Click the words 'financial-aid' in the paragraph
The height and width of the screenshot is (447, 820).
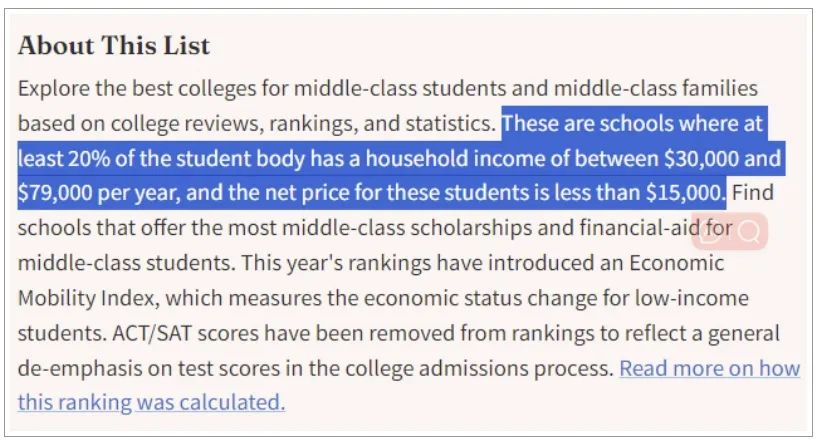coord(639,228)
